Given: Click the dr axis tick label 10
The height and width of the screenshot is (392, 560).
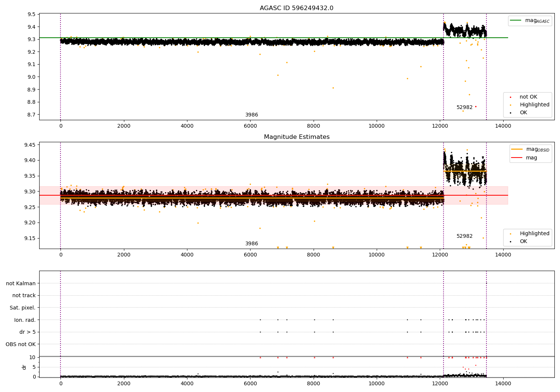Looking at the screenshot, I should pyautogui.click(x=32, y=357).
